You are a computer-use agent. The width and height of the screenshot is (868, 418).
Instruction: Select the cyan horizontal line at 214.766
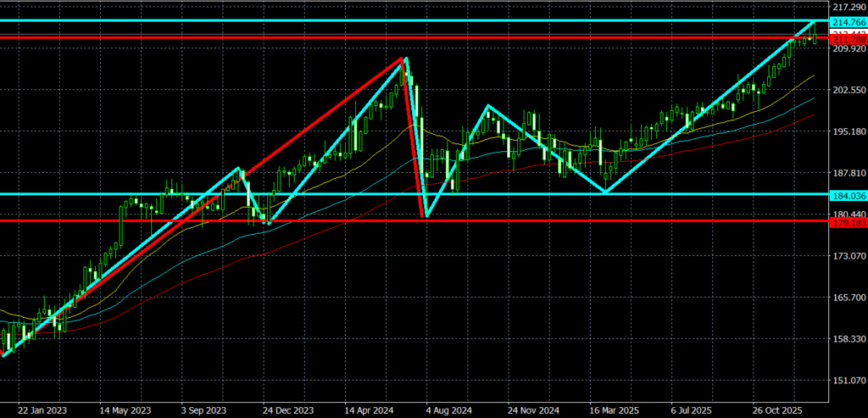pyautogui.click(x=424, y=20)
